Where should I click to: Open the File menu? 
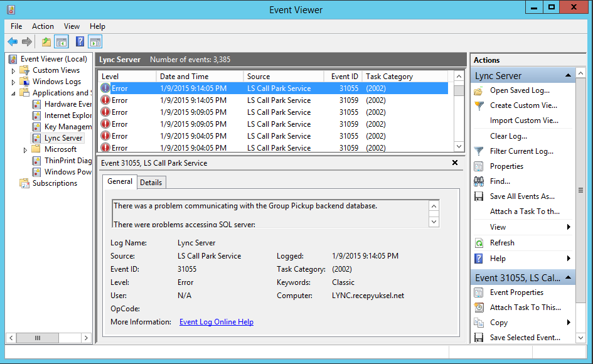point(16,26)
